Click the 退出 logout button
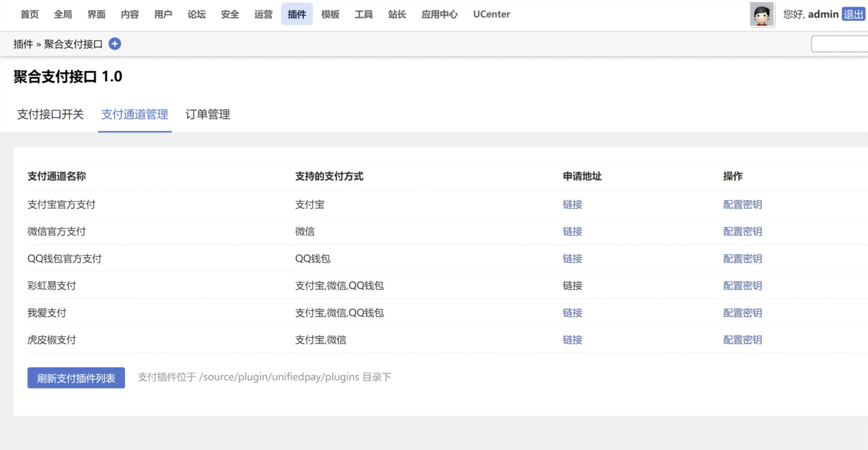The image size is (868, 450). [x=853, y=14]
